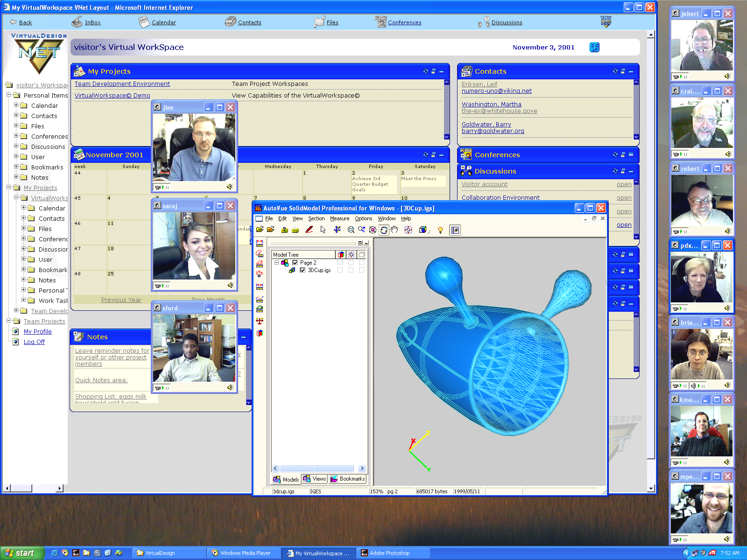The image size is (747, 560).
Task: Click the print icon in AutoVue toolbar
Action: (296, 230)
